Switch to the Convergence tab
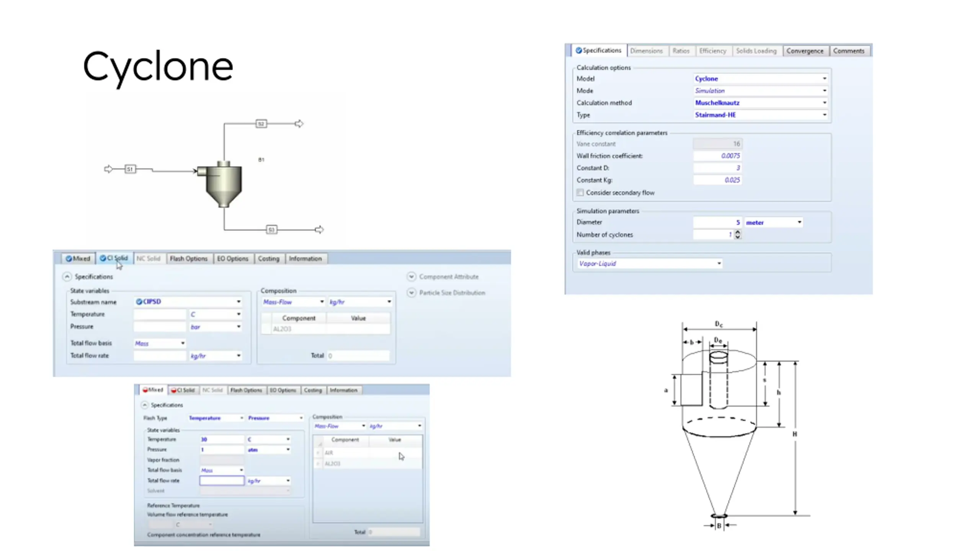 [x=805, y=51]
